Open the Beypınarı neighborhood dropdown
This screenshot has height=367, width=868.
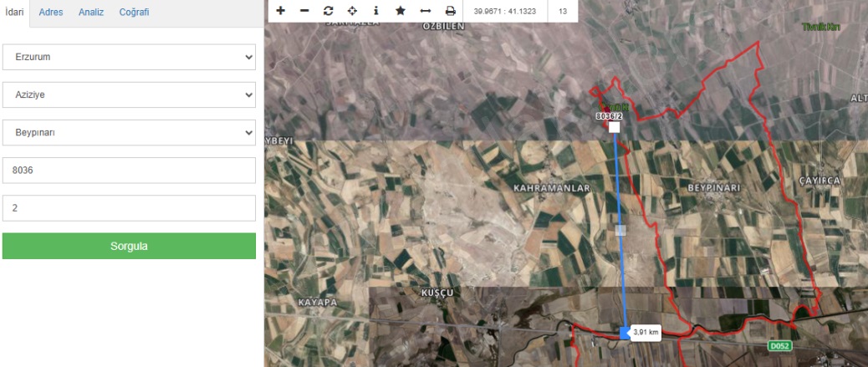tap(129, 133)
